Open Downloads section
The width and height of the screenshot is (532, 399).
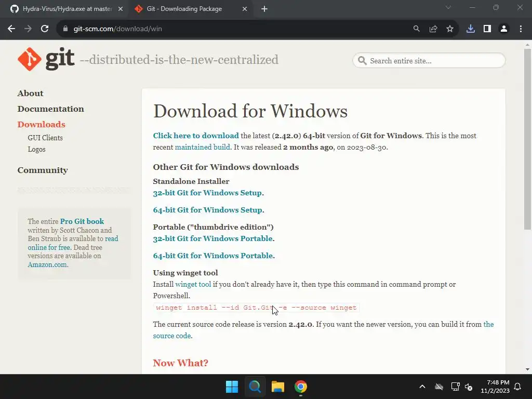point(41,125)
